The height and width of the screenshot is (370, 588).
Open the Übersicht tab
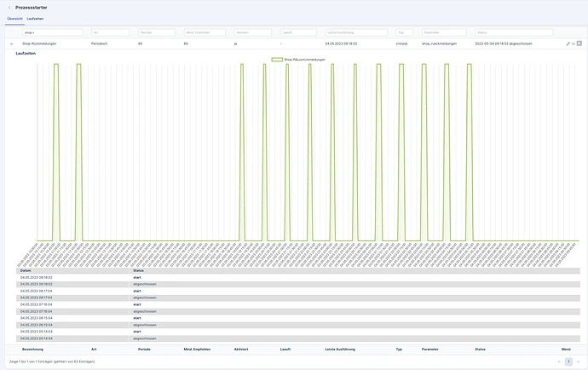click(x=14, y=19)
